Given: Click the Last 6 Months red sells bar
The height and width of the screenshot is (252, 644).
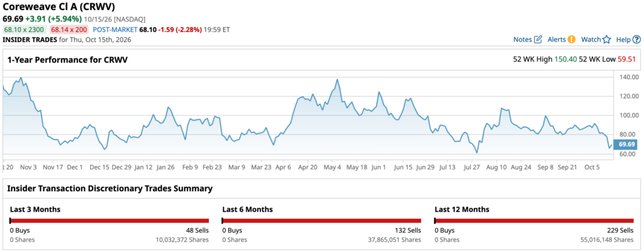Looking at the screenshot, I should coord(321,221).
